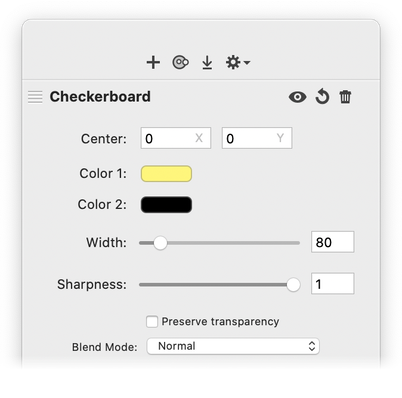
Task: Click the Width slider knob
Action: [x=160, y=243]
